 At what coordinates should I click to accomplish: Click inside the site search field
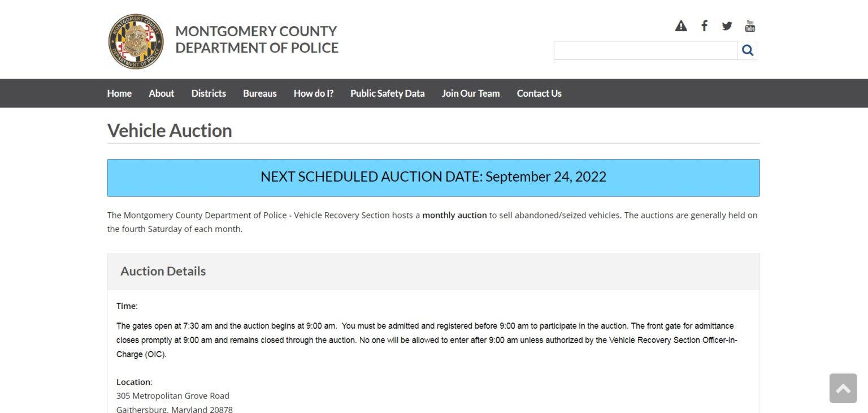(x=645, y=50)
